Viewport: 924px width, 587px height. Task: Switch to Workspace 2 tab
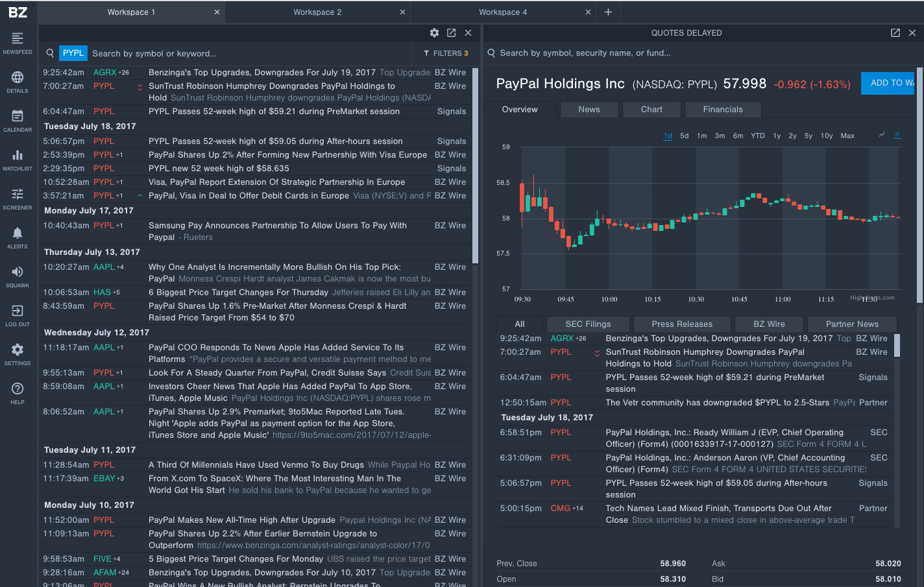(x=317, y=12)
